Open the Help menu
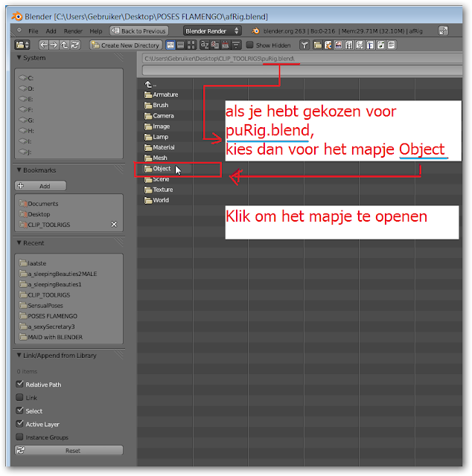Screen dimensions: 472x476 pos(96,31)
